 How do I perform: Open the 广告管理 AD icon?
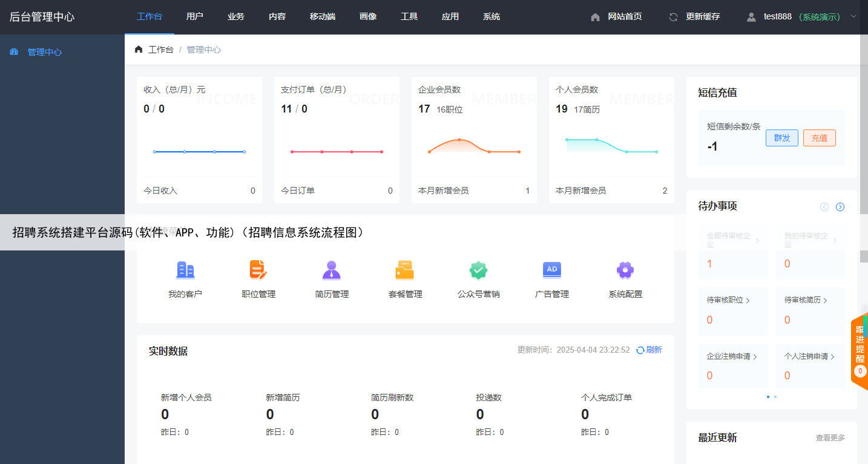tap(552, 270)
